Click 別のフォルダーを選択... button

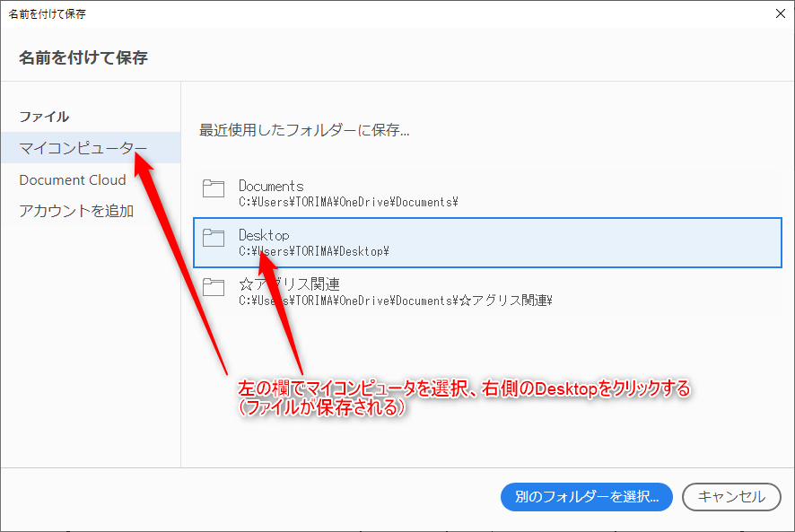click(587, 496)
